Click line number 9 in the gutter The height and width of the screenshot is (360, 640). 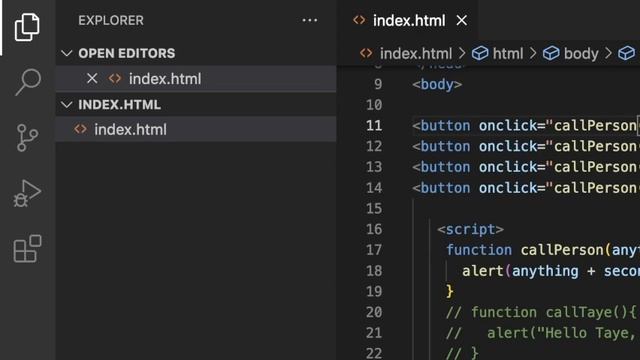(x=378, y=84)
